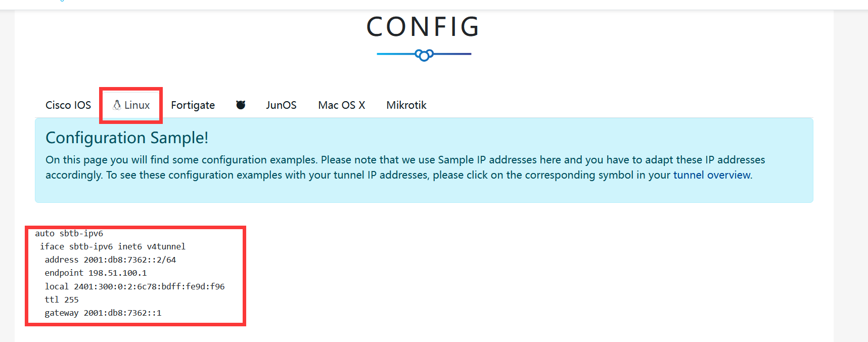The image size is (868, 342).
Task: Open the Mac OS X tab
Action: (x=342, y=105)
